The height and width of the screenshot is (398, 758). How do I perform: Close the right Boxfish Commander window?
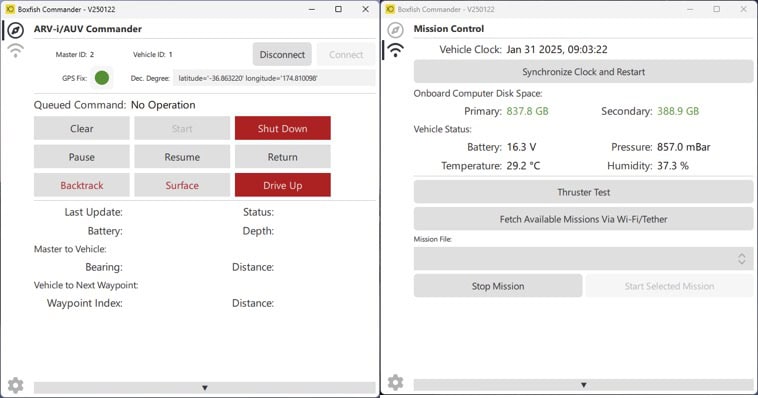(x=743, y=9)
